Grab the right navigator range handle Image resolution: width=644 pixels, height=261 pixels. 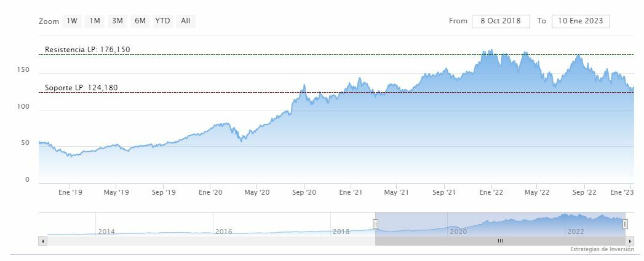point(626,224)
